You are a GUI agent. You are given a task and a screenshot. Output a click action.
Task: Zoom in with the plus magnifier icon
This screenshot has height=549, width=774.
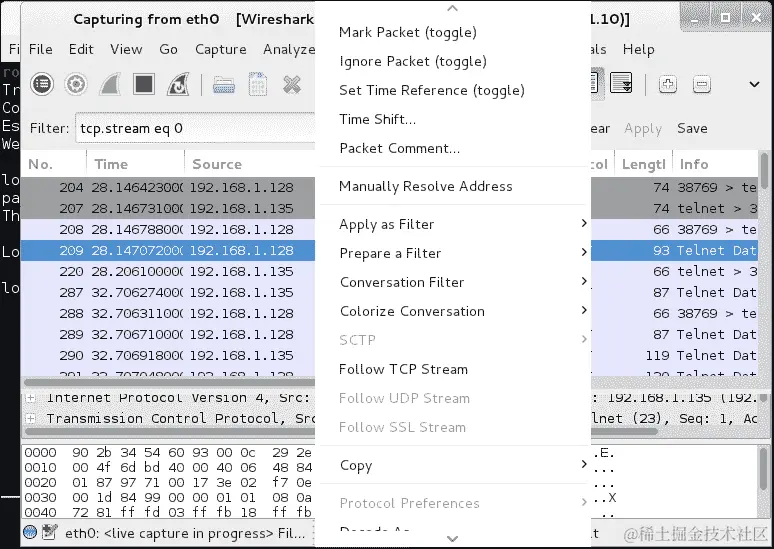[667, 84]
